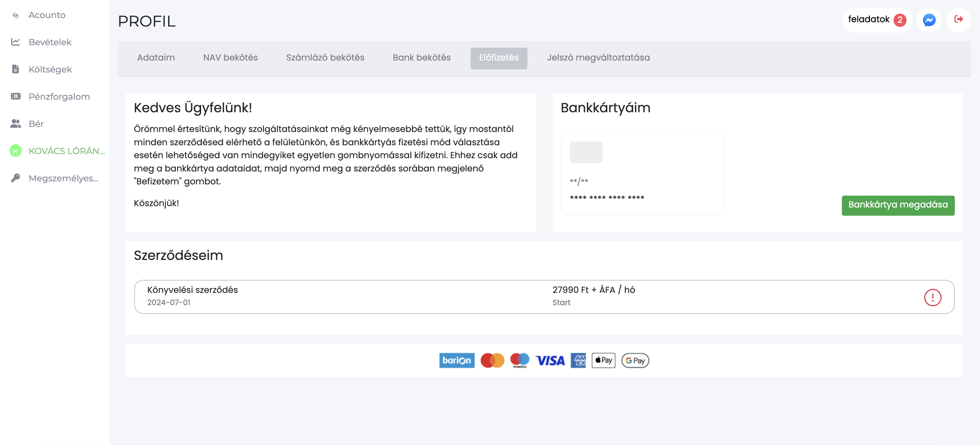Open the Számlázó bekötés tab

[x=325, y=58]
